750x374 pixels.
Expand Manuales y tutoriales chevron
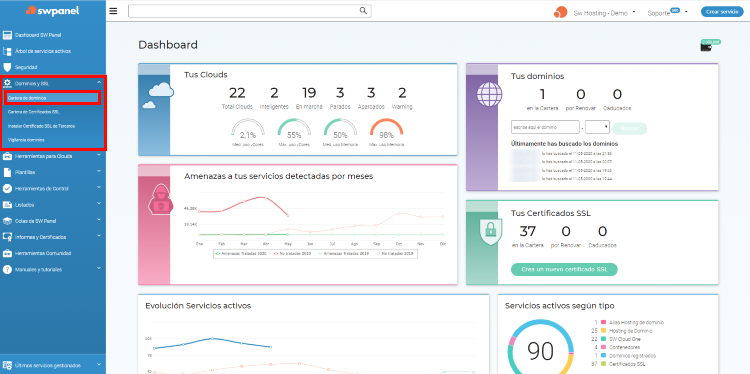tap(99, 268)
